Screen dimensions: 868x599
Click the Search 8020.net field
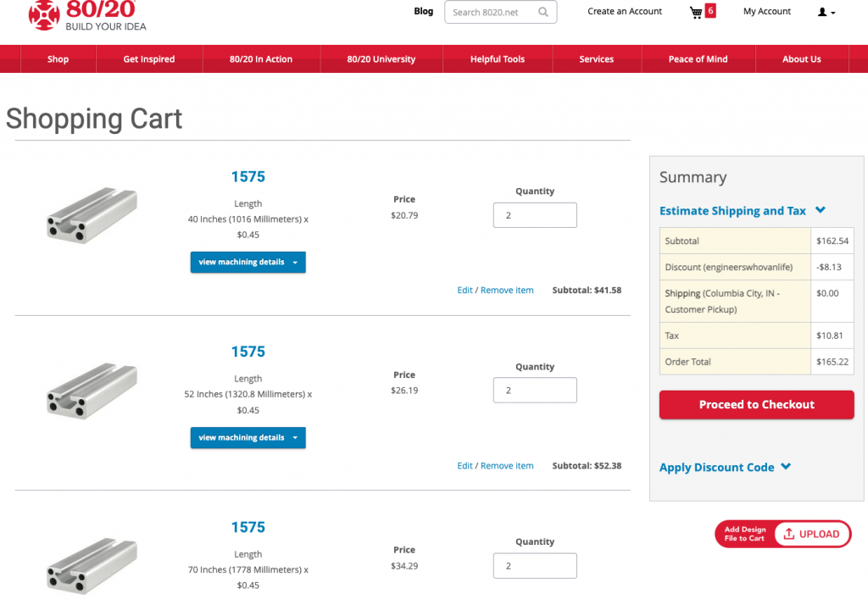492,13
